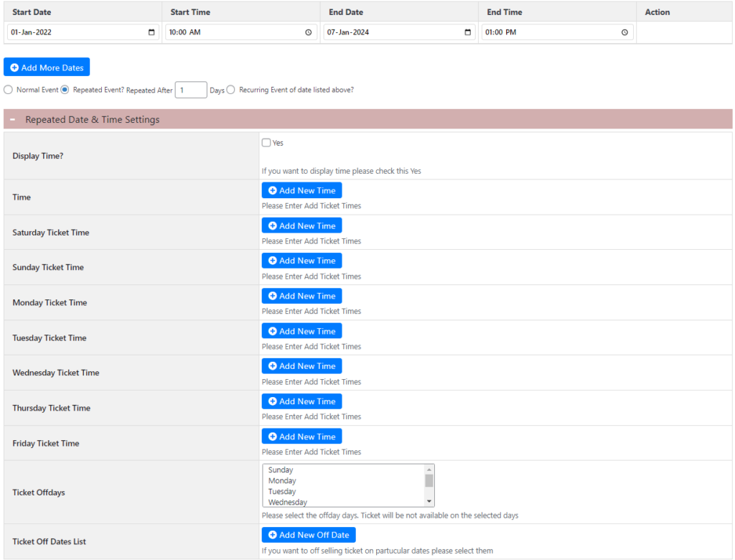Open the End Time clock picker

(624, 32)
